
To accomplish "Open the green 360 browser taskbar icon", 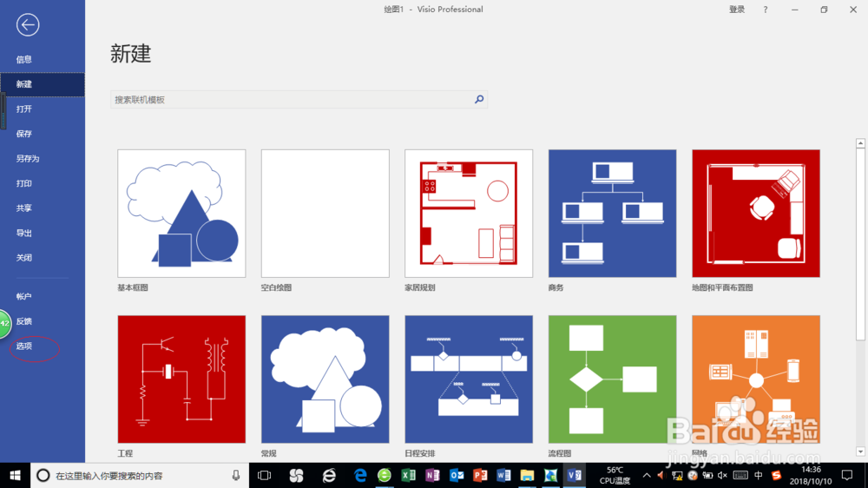I will pyautogui.click(x=385, y=475).
